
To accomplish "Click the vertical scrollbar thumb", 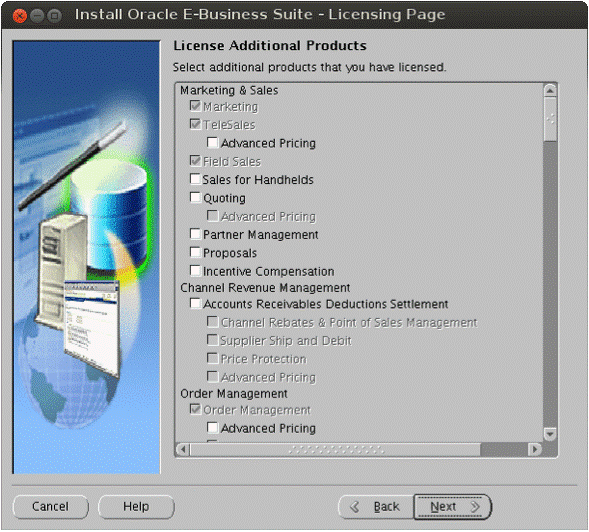I will [x=550, y=119].
